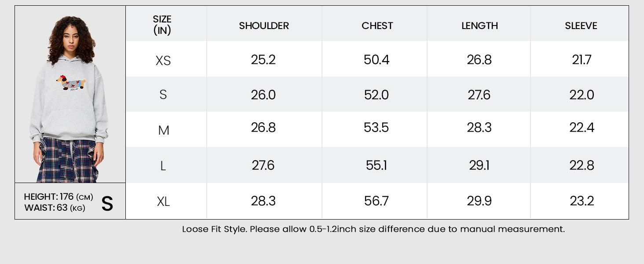
Task: Click the model photo wearing the gray hoodie
Action: click(70, 95)
